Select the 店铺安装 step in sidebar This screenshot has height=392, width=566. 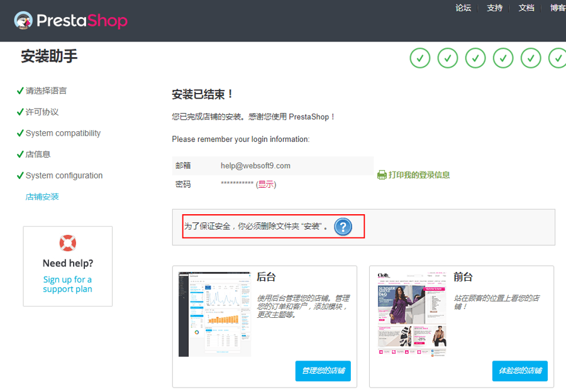pyautogui.click(x=42, y=197)
